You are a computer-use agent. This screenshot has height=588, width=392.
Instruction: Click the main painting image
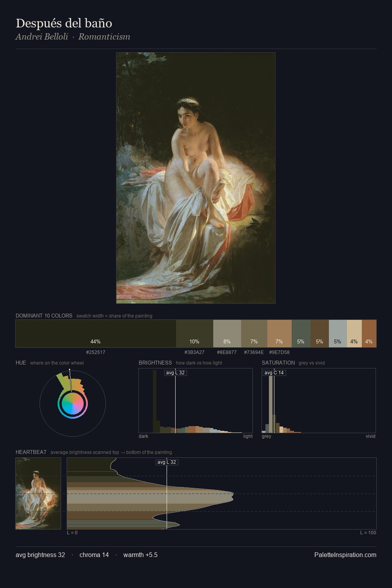tap(196, 178)
